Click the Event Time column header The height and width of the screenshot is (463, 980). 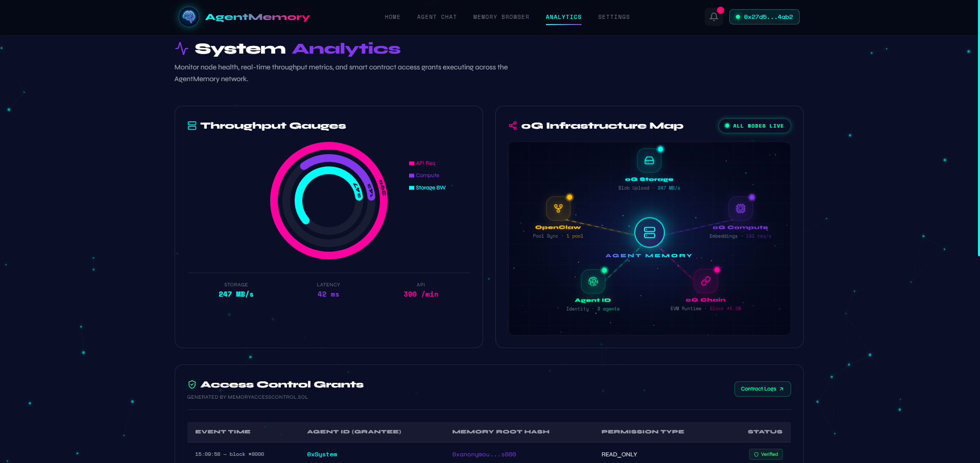pos(223,432)
